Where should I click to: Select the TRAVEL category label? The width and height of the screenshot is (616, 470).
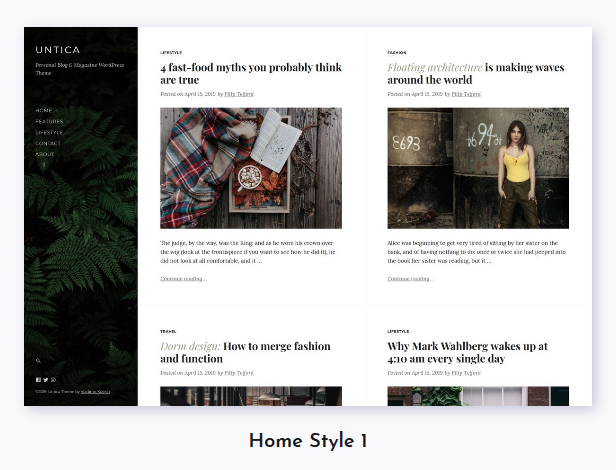(x=168, y=331)
